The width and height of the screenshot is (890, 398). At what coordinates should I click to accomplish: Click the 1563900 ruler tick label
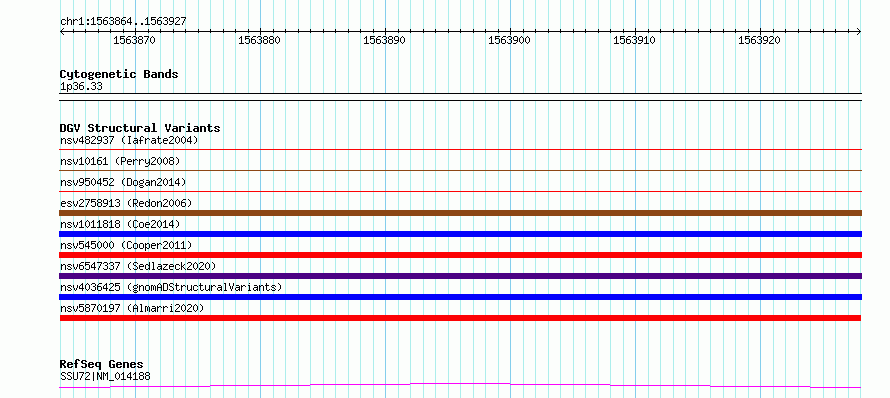coord(510,40)
